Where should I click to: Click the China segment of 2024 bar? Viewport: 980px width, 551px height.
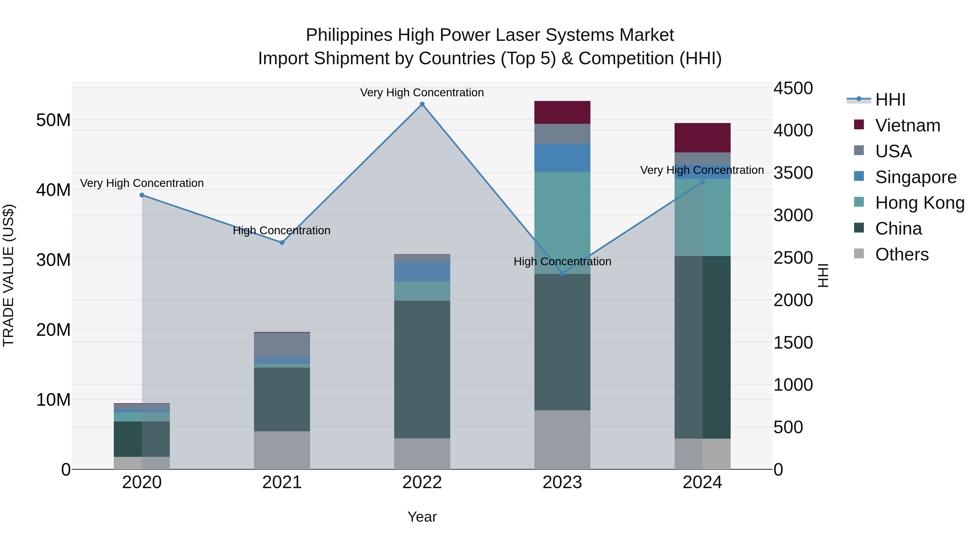702,347
